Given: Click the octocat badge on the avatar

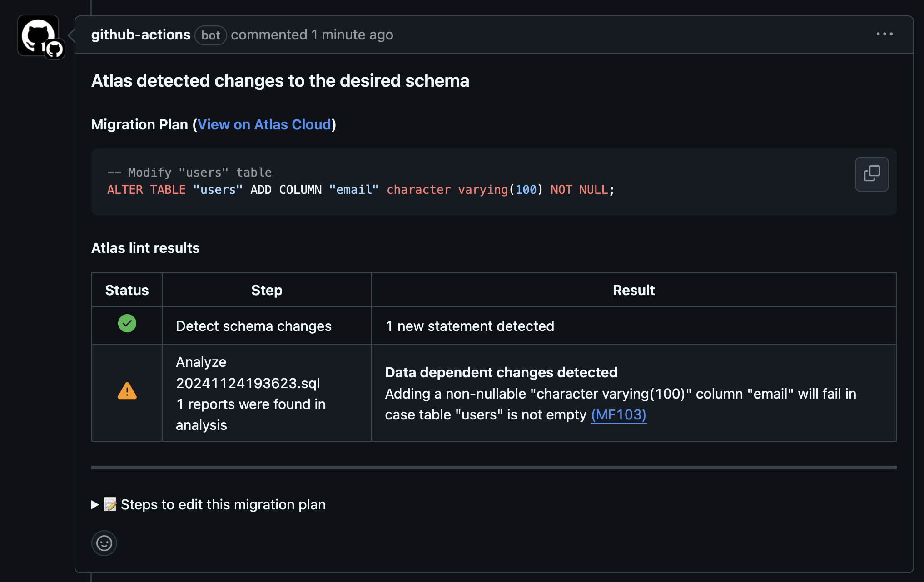Looking at the screenshot, I should click(x=54, y=49).
